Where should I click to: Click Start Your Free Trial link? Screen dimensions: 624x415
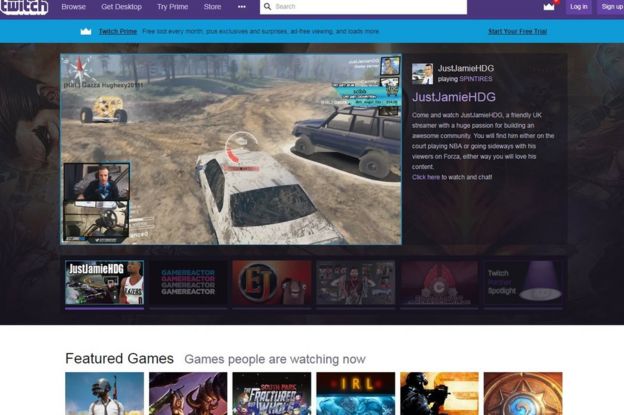[517, 31]
